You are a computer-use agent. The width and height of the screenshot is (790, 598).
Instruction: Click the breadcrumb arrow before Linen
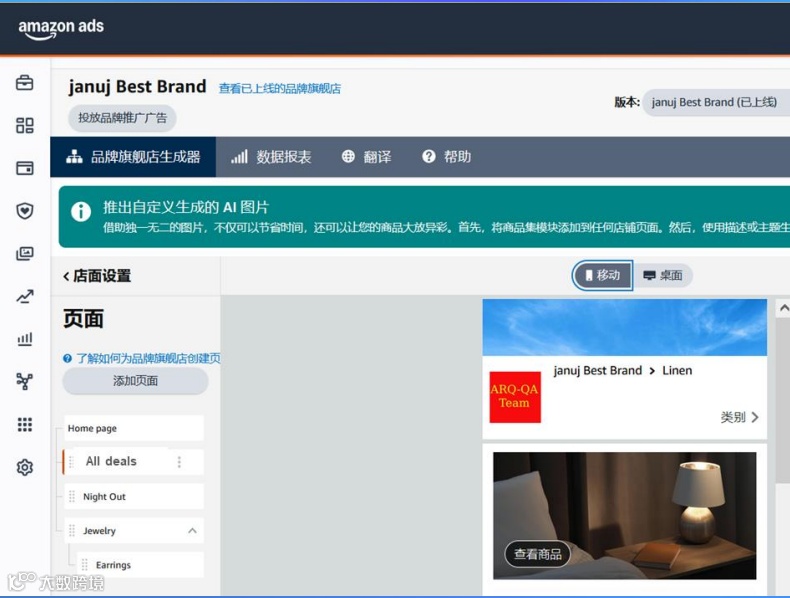[652, 371]
